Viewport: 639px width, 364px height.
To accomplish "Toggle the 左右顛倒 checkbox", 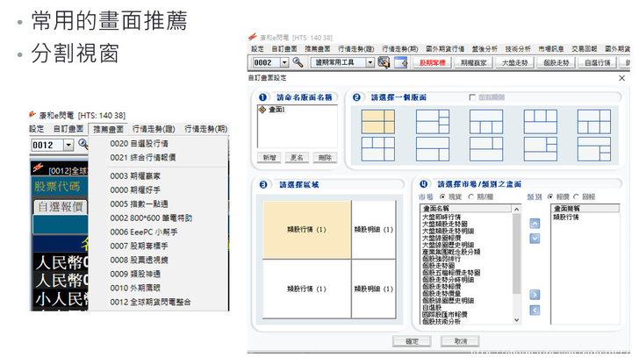I will pyautogui.click(x=472, y=96).
